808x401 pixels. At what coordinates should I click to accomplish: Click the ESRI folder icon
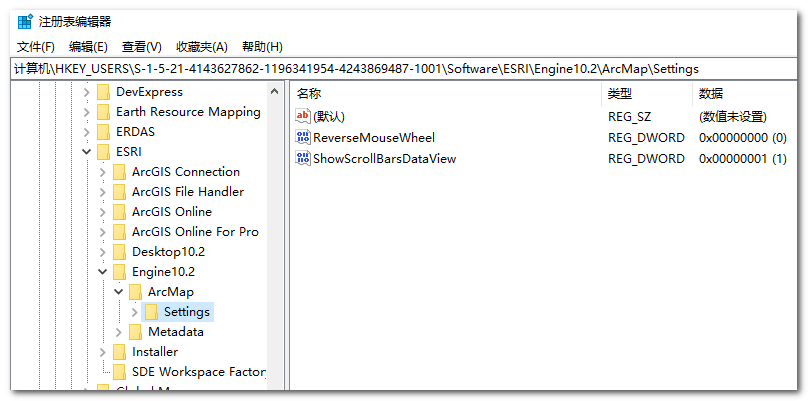point(104,152)
